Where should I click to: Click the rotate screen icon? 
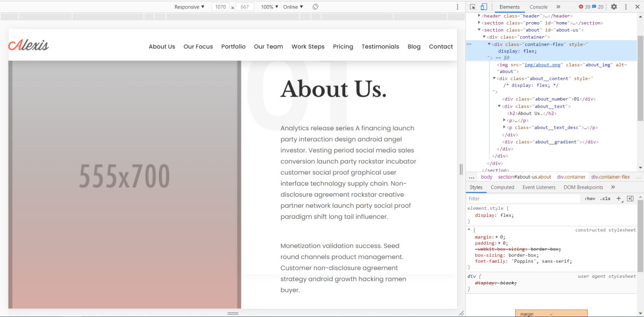click(315, 7)
